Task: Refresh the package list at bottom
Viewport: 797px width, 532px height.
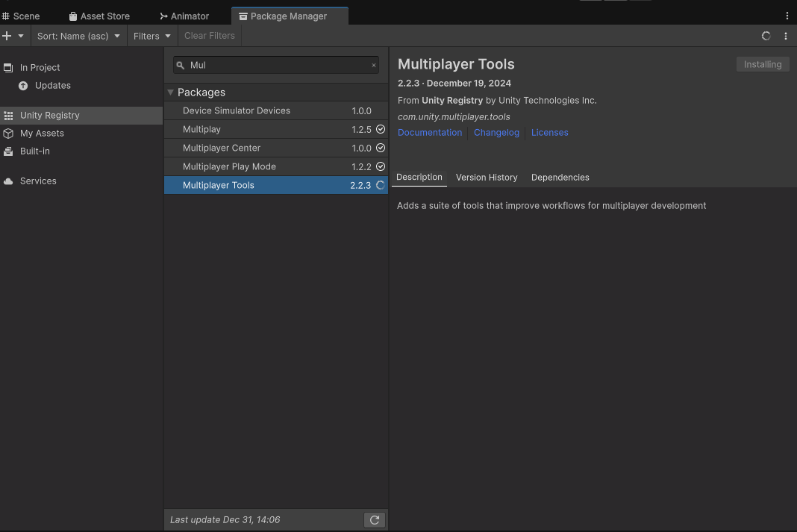Action: [375, 520]
